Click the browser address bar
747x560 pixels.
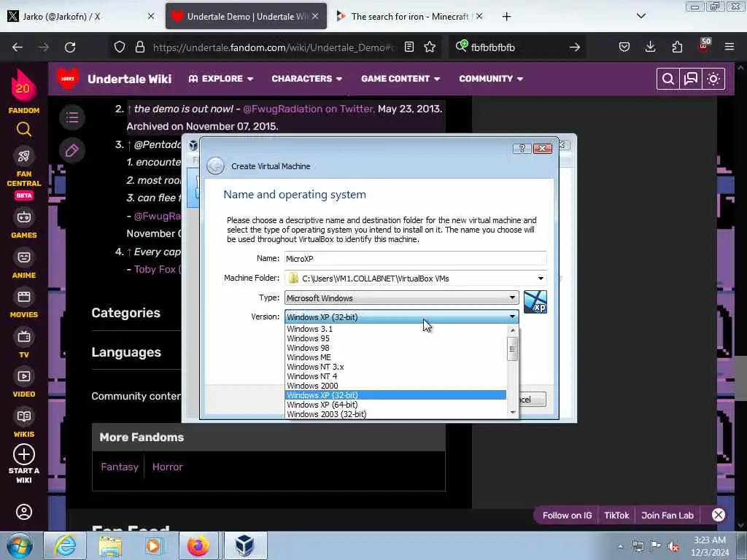click(x=274, y=47)
